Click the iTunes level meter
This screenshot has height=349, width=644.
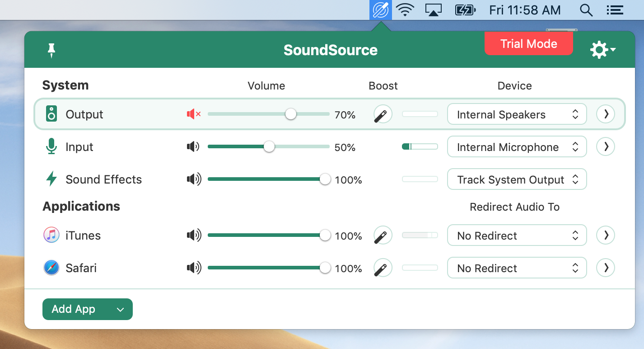[420, 235]
